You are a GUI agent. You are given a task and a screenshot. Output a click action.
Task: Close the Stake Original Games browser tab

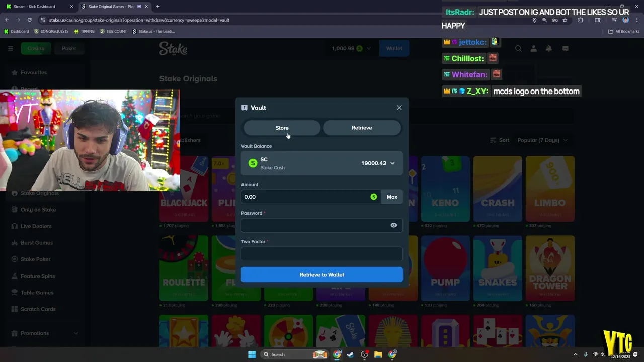coord(146,7)
